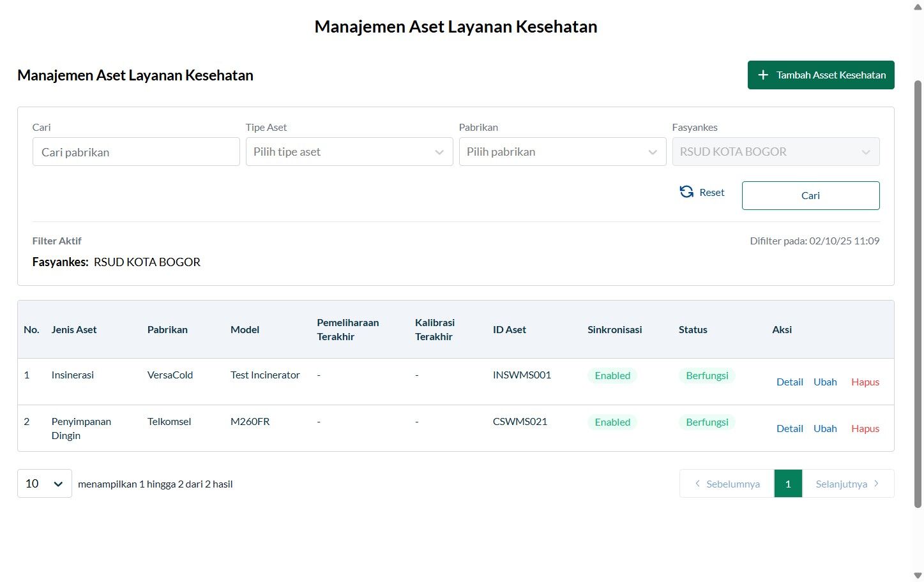Click the vertical scrollbar thumb
924x582 pixels.
pyautogui.click(x=918, y=294)
